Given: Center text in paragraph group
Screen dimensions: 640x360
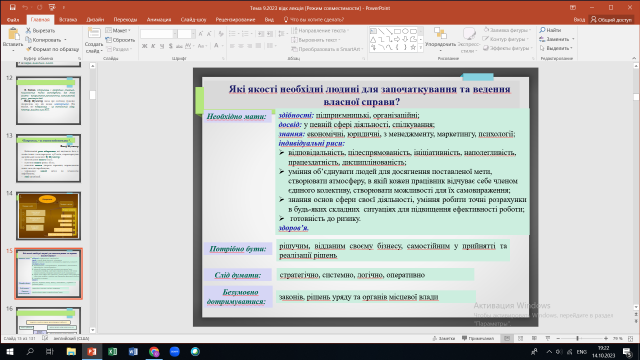Looking at the screenshot, I should [x=241, y=46].
